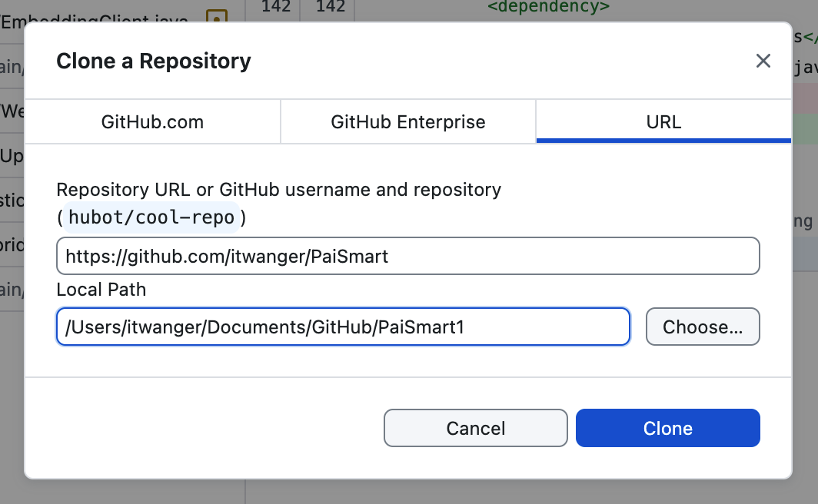818x504 pixels.
Task: Select the background file row starting with "Up"
Action: coord(12,157)
